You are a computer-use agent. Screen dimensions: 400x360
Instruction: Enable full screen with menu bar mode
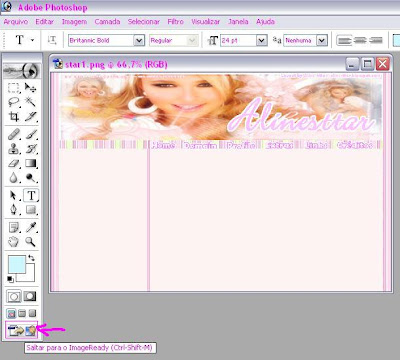[x=22, y=313]
